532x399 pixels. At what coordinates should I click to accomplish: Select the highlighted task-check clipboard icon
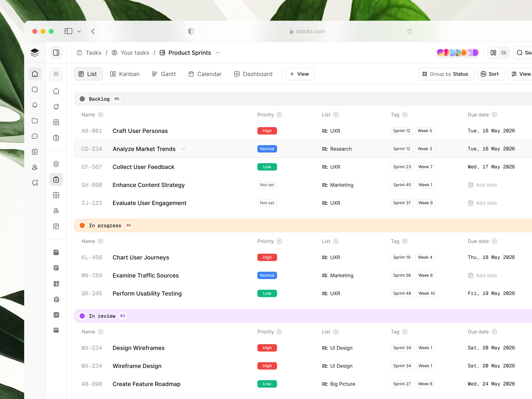[x=56, y=179]
